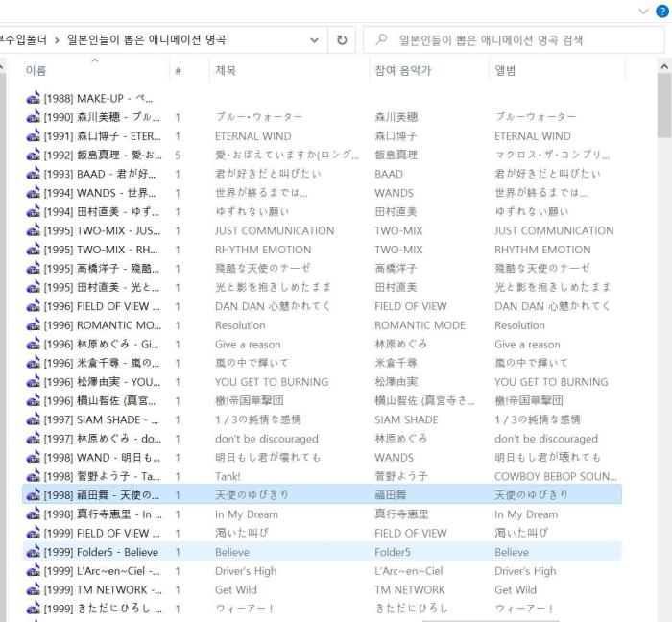Viewport: 672px width, 622px height.
Task: Select the [1991] 森口博子 ETERNAL WIND file icon
Action: (33, 136)
